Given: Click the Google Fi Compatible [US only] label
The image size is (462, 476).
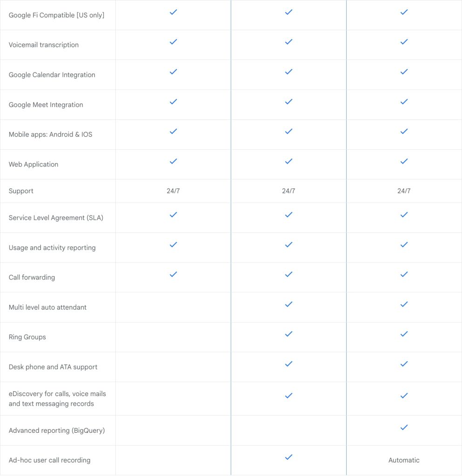Looking at the screenshot, I should point(56,15).
